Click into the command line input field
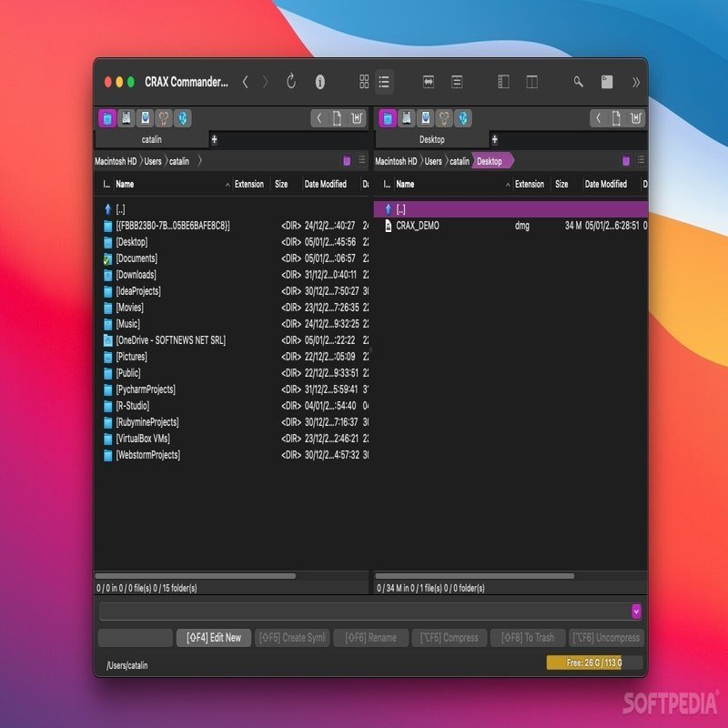 pyautogui.click(x=365, y=612)
